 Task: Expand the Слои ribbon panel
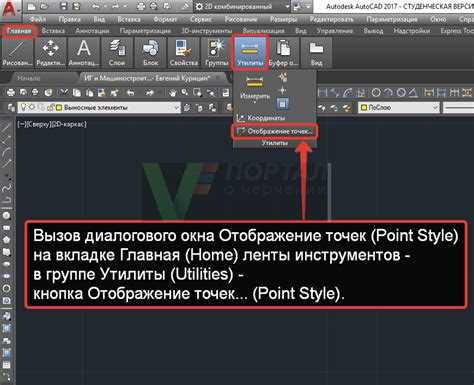[x=117, y=53]
